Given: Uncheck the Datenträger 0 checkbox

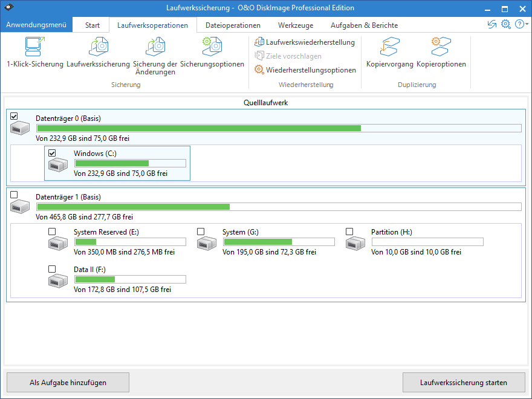Looking at the screenshot, I should coord(14,116).
